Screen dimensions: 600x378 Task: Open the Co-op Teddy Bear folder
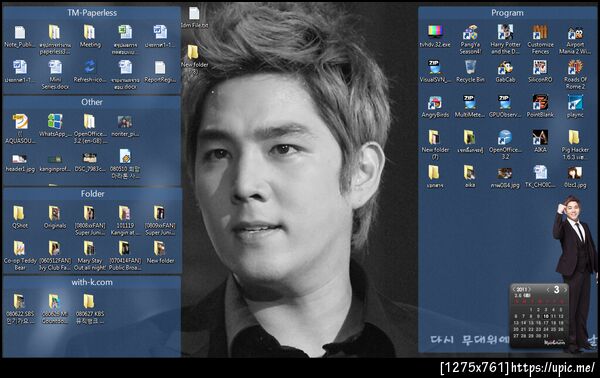(20, 256)
